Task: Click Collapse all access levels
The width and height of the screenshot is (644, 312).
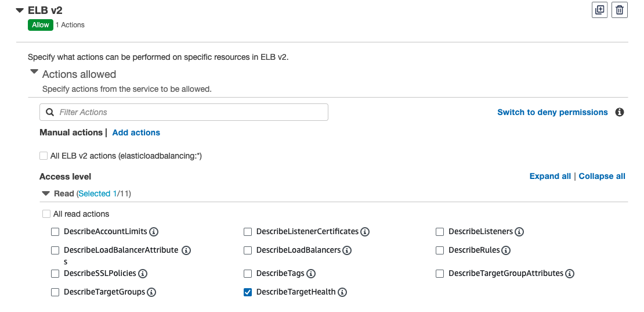Action: pos(602,176)
